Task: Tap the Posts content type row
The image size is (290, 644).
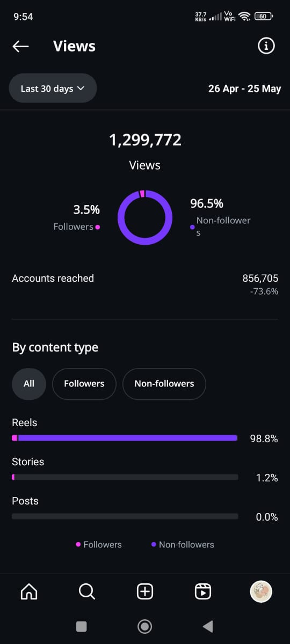Action: pyautogui.click(x=145, y=509)
